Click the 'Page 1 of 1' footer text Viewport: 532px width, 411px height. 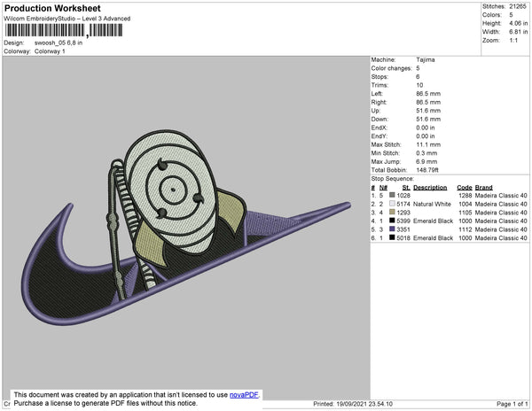512,404
